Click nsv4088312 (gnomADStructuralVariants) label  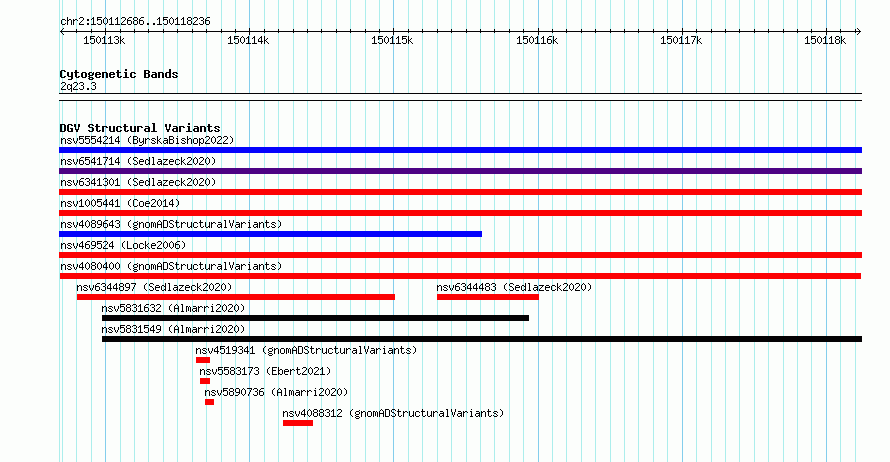tap(393, 413)
